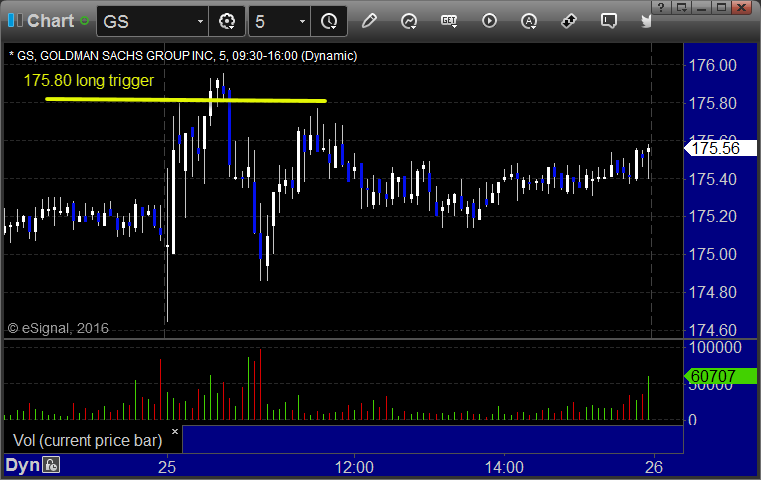Click the trade ticket toolbar icon
The image size is (761, 480).
click(569, 21)
